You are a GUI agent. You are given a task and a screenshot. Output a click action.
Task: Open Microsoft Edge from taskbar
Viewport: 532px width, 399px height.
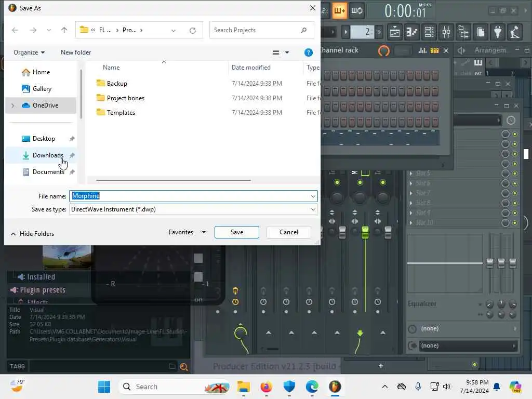point(312,387)
